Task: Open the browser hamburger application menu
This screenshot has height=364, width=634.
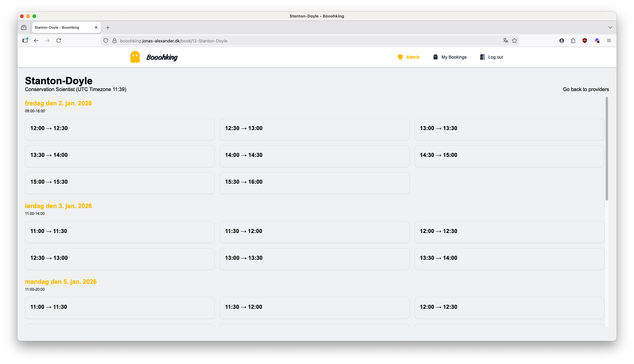Action: click(x=609, y=41)
